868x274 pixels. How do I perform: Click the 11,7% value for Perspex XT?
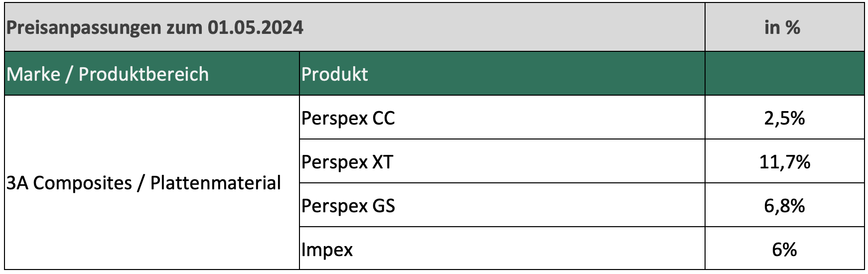(784, 162)
